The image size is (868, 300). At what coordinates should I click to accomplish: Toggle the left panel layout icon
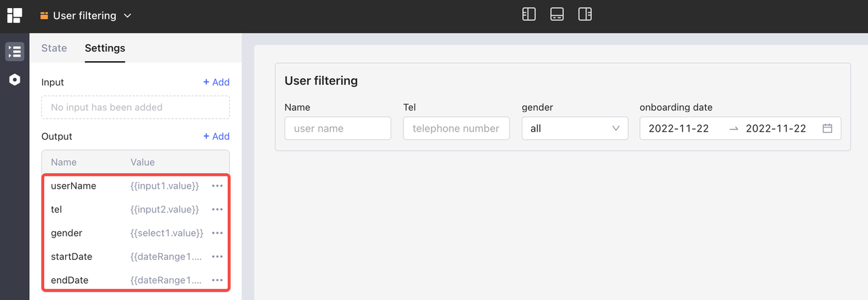click(529, 14)
